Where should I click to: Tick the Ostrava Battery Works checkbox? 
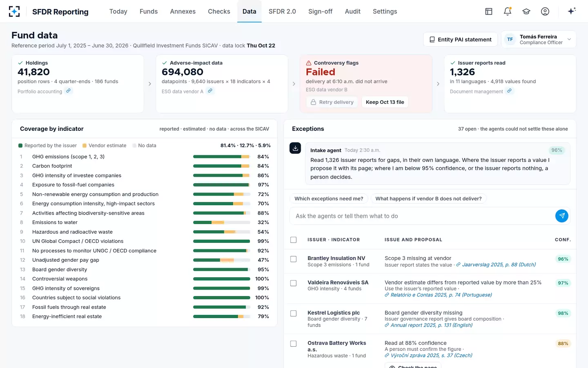point(293,343)
